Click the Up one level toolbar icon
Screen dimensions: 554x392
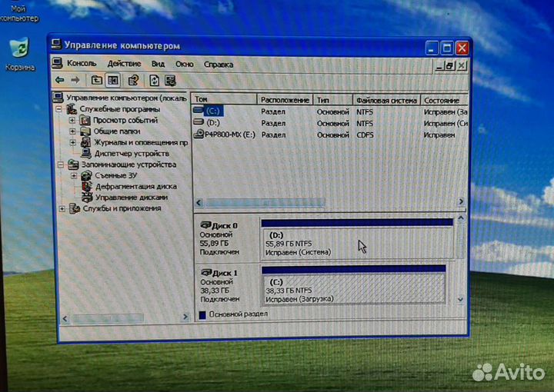96,81
